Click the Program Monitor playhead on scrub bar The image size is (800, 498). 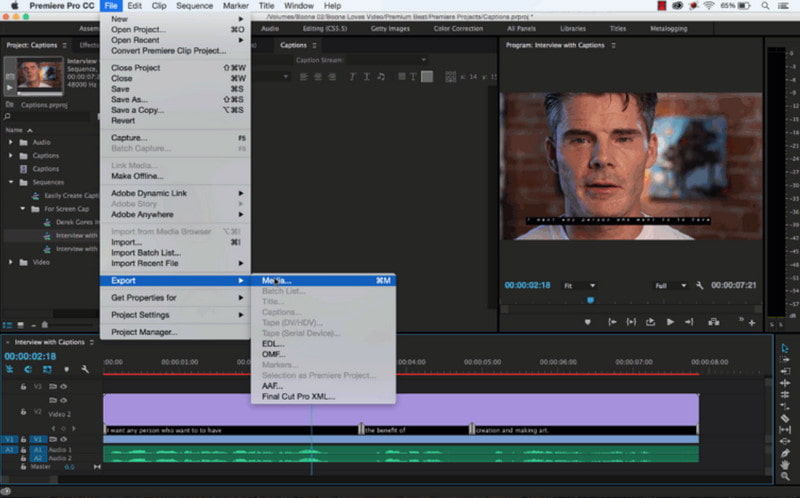pos(590,299)
